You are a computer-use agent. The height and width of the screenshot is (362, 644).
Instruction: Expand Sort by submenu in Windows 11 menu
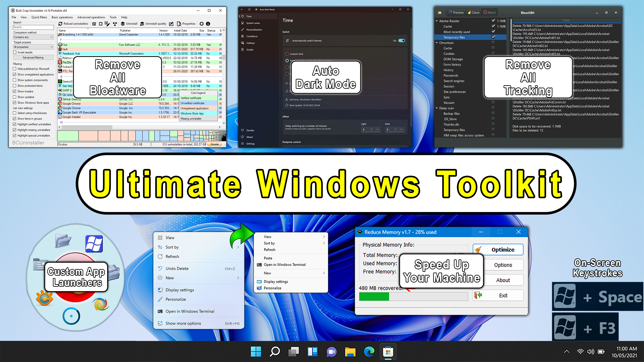point(238,247)
